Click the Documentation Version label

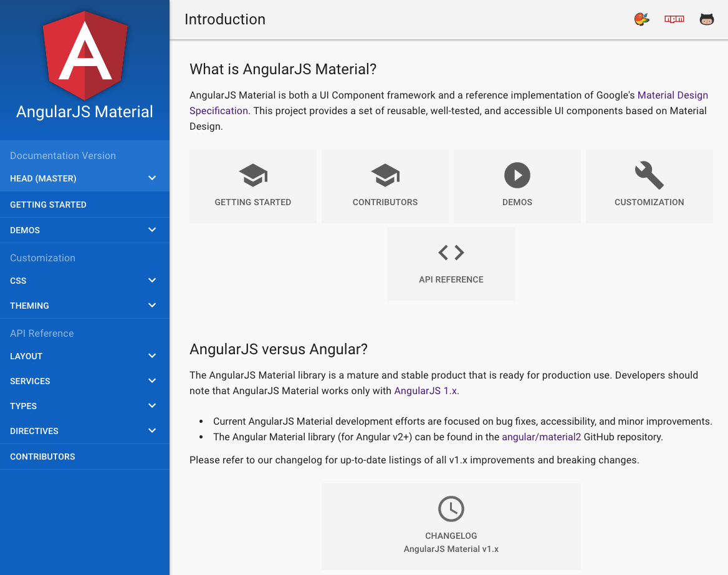pyautogui.click(x=63, y=155)
